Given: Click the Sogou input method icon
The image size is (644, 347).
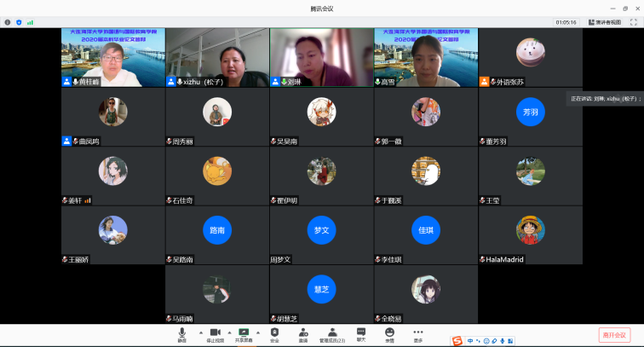Looking at the screenshot, I should (x=457, y=341).
